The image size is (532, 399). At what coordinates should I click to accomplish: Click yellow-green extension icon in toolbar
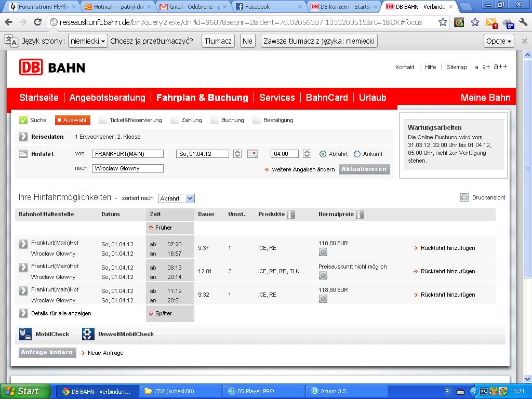pyautogui.click(x=459, y=22)
